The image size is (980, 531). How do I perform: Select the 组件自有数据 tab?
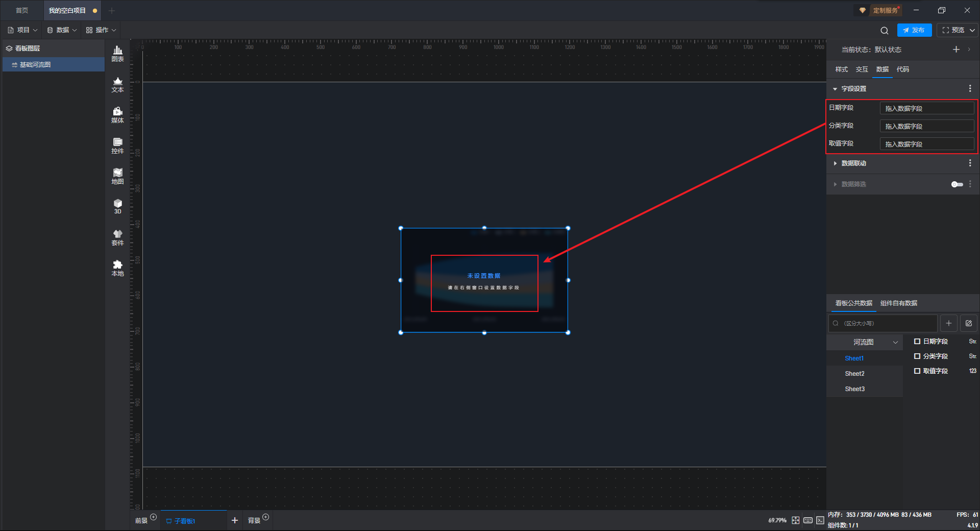[898, 303]
